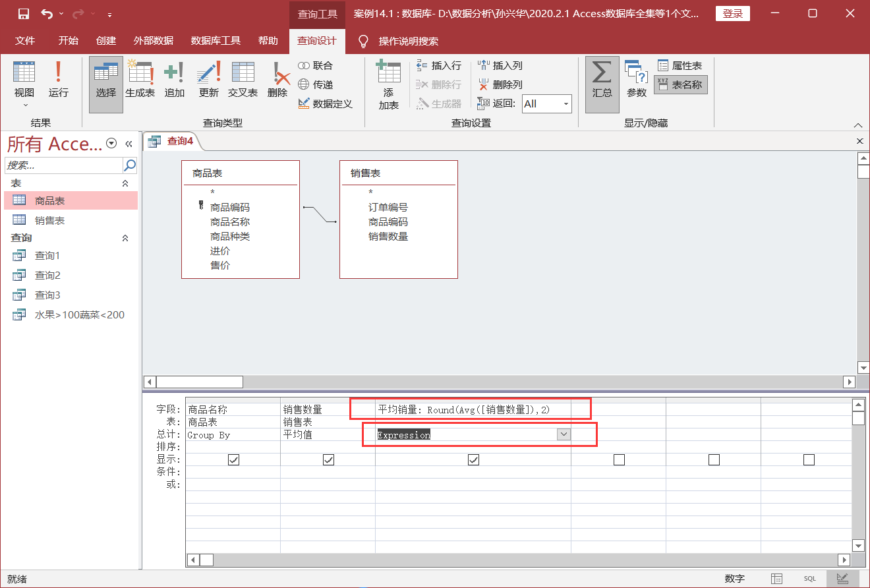870x588 pixels.
Task: Select the 商品种类 field in the 商品表 box
Action: pos(230,237)
